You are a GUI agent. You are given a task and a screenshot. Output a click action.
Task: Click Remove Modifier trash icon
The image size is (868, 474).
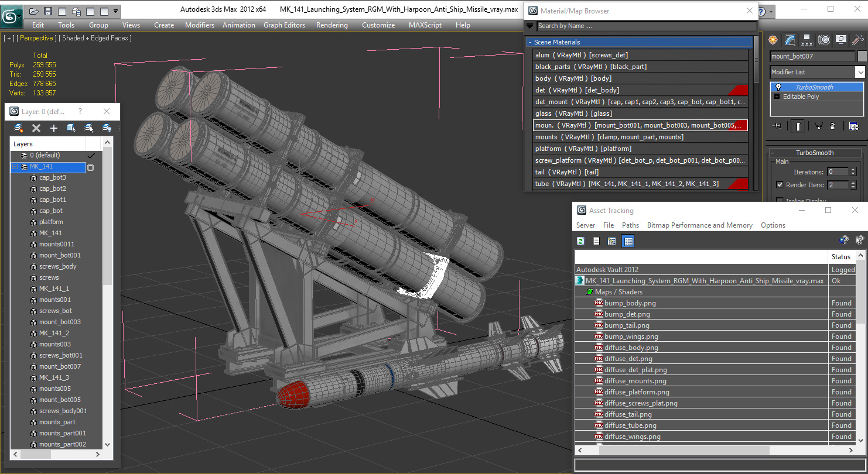pyautogui.click(x=832, y=126)
